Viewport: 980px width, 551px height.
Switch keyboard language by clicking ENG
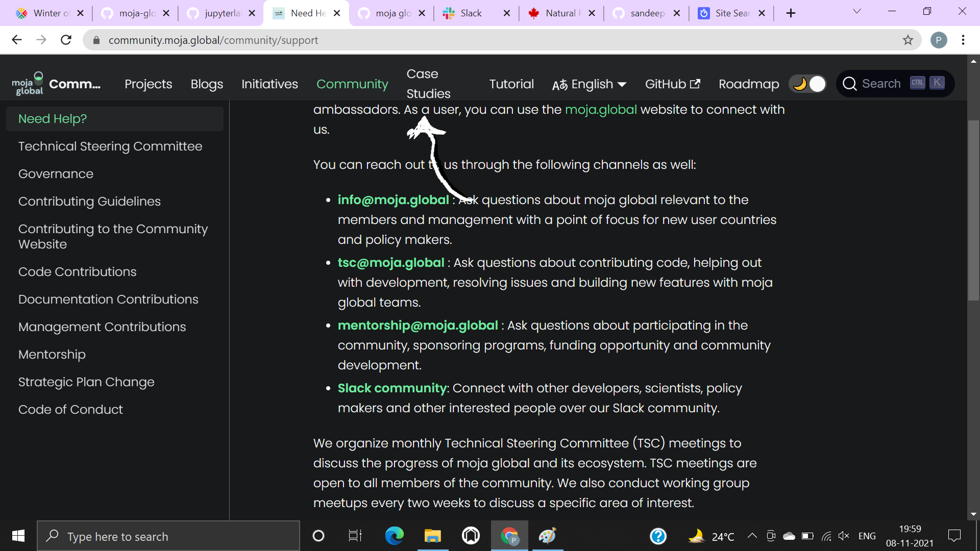(x=867, y=536)
